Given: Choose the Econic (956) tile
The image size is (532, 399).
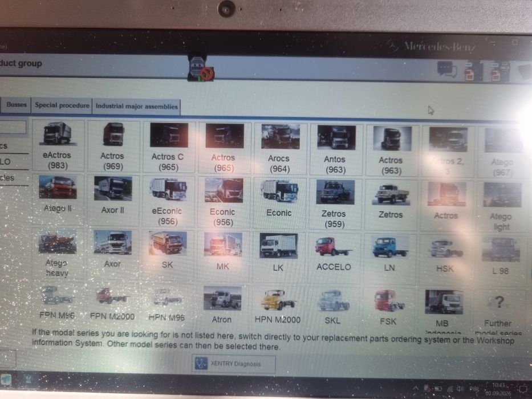Looking at the screenshot, I should (224, 202).
